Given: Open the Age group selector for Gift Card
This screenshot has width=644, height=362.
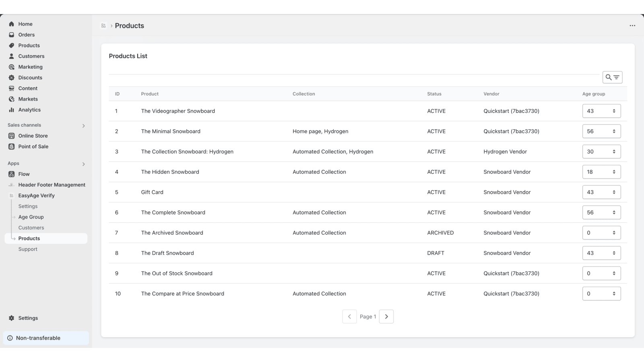Looking at the screenshot, I should [x=601, y=192].
